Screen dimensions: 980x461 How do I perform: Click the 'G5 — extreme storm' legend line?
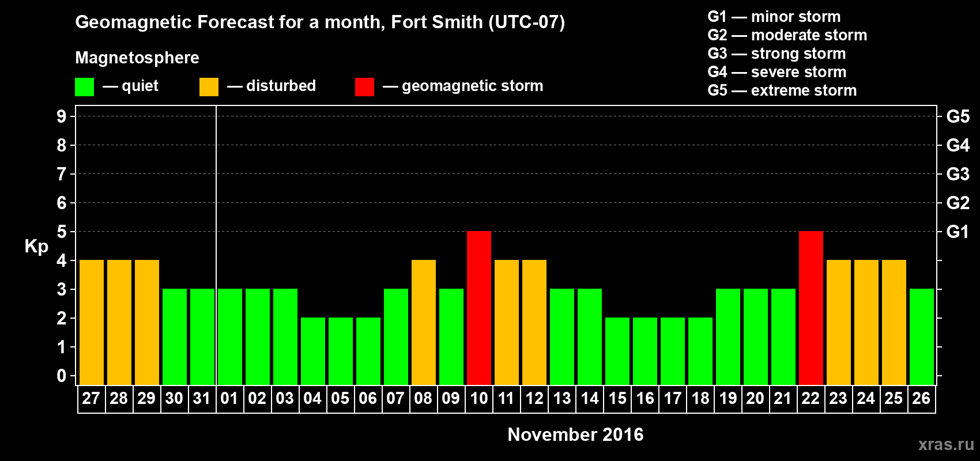(x=782, y=90)
